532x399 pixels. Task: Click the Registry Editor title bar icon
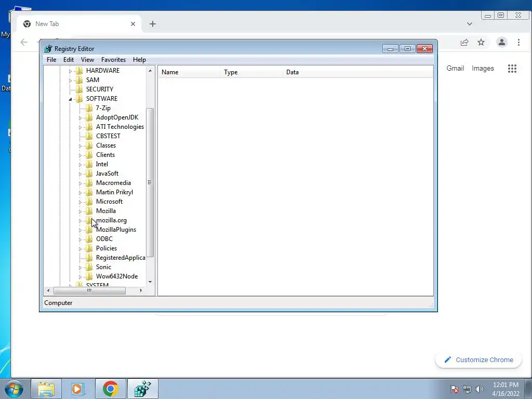[x=48, y=48]
